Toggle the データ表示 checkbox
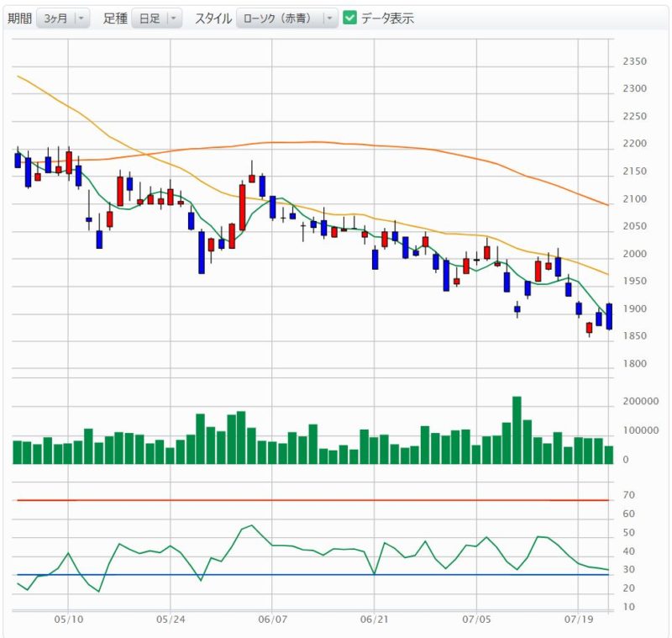Viewport: 672px width, 638px height. point(349,18)
